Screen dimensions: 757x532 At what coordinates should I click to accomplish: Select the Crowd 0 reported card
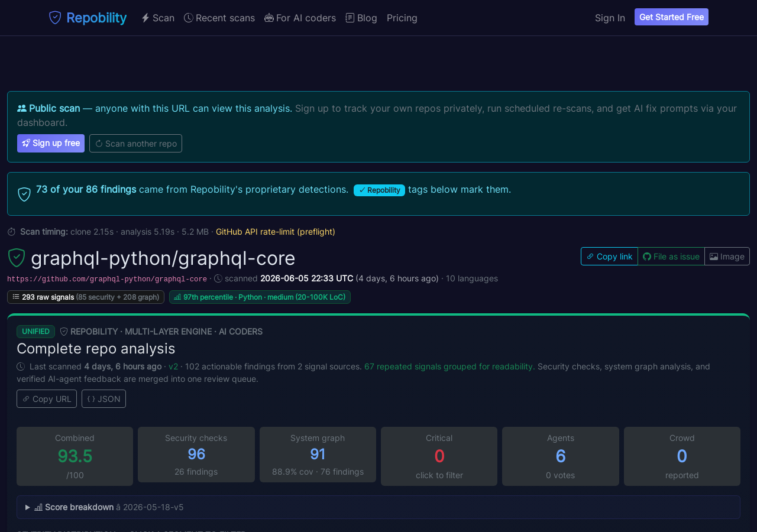pos(682,456)
